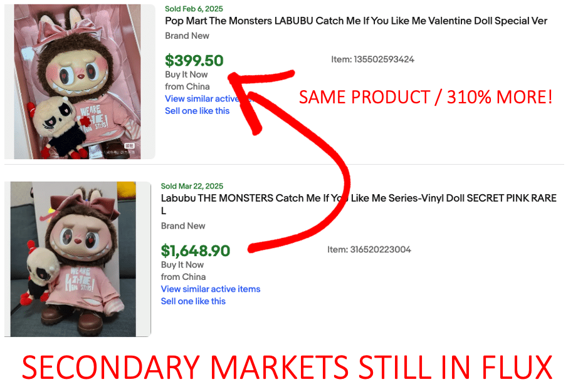
Task: Click 'Brand New' on the Valentine Doll listing
Action: 187,36
